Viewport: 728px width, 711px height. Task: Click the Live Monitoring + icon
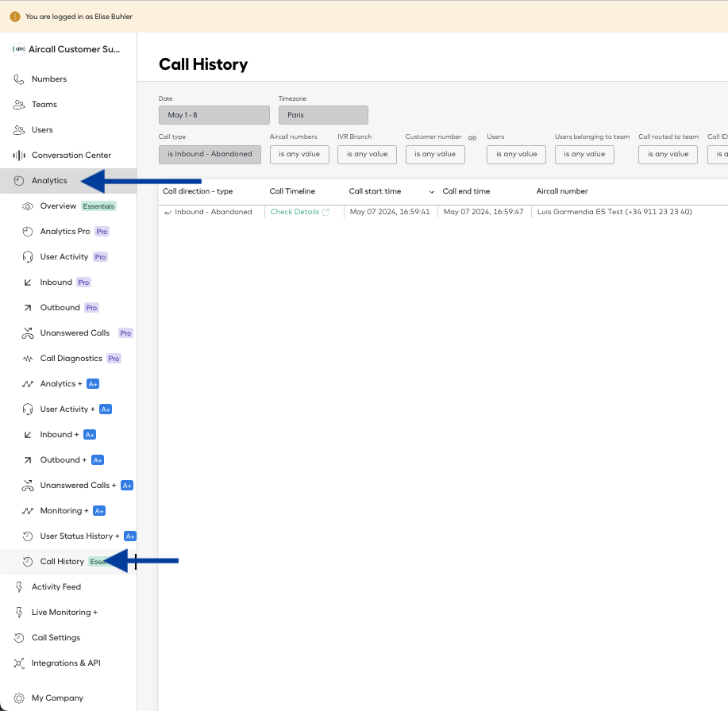(18, 613)
